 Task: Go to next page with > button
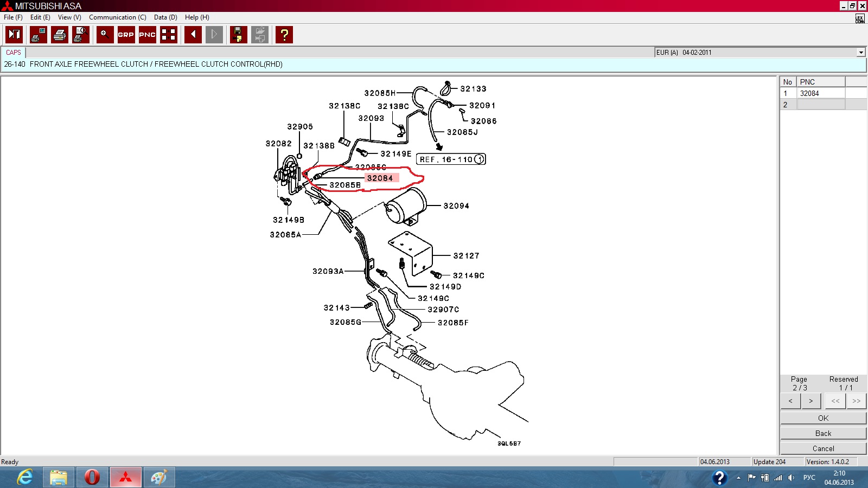811,401
